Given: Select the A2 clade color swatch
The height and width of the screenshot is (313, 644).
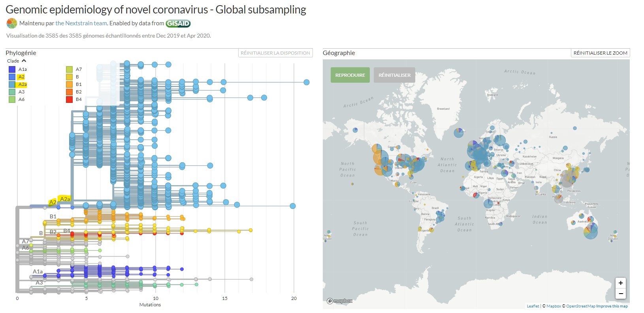Looking at the screenshot, I should click(12, 77).
